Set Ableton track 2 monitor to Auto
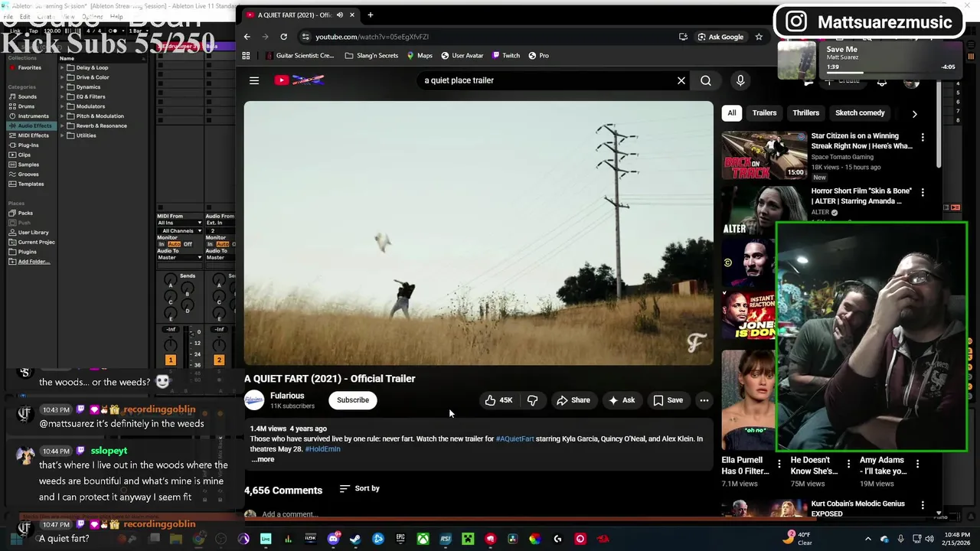980x551 pixels. pyautogui.click(x=222, y=244)
